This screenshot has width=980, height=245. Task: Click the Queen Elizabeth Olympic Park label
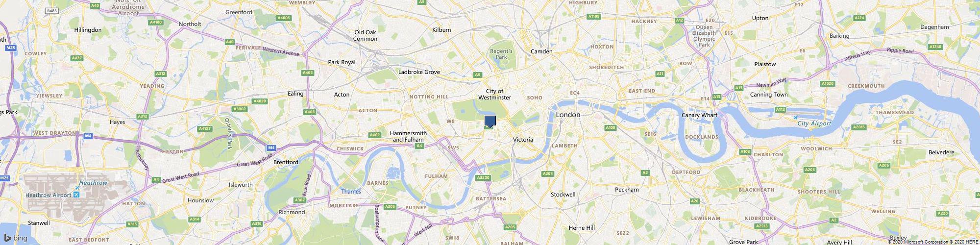[704, 36]
